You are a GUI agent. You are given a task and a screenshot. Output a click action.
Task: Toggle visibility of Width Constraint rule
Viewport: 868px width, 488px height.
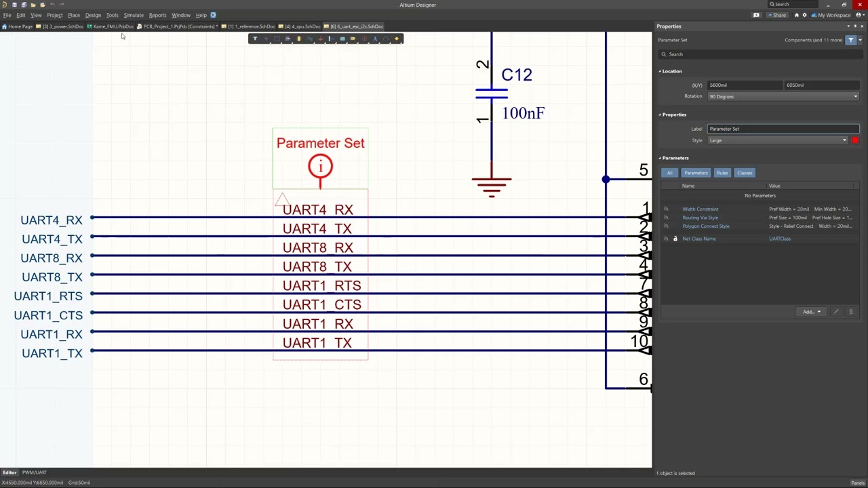pos(666,209)
